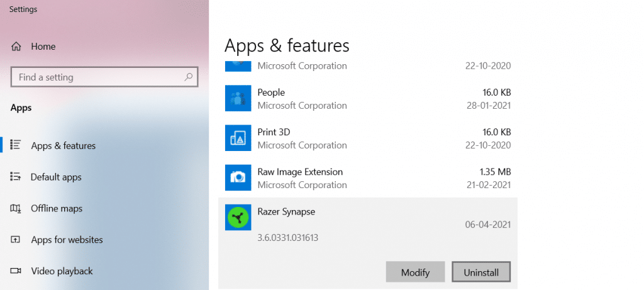Click the Apps section heading in sidebar
Viewport: 644px width, 290px height.
coord(21,108)
